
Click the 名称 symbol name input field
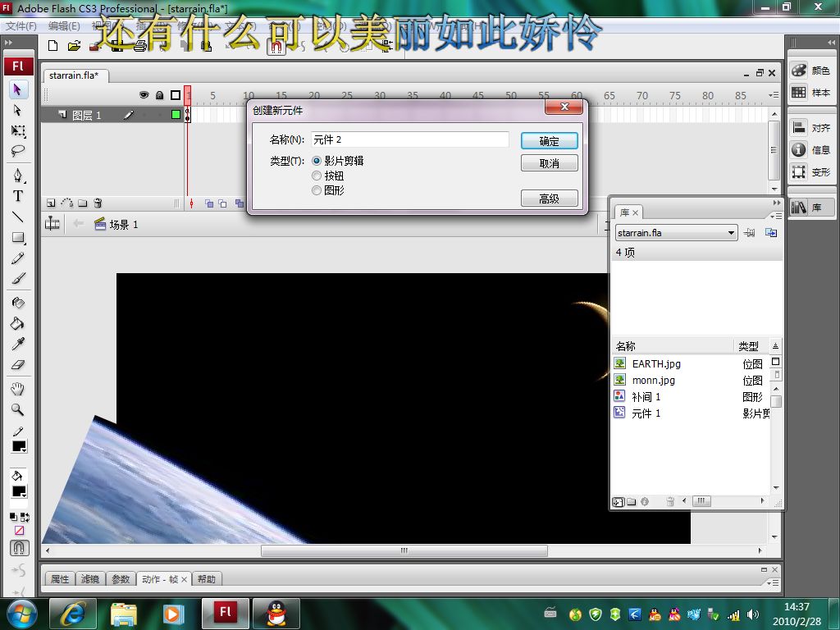(x=410, y=139)
